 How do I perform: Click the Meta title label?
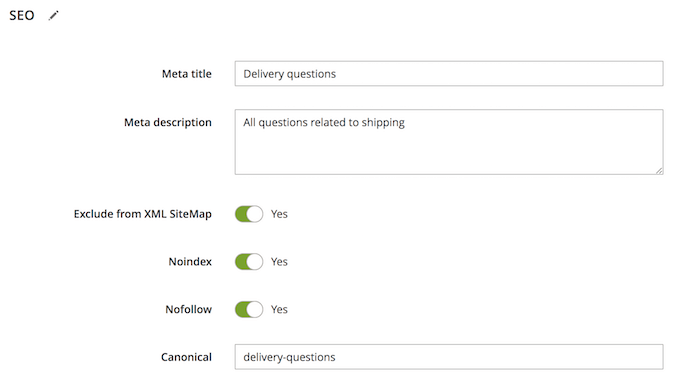coord(187,74)
